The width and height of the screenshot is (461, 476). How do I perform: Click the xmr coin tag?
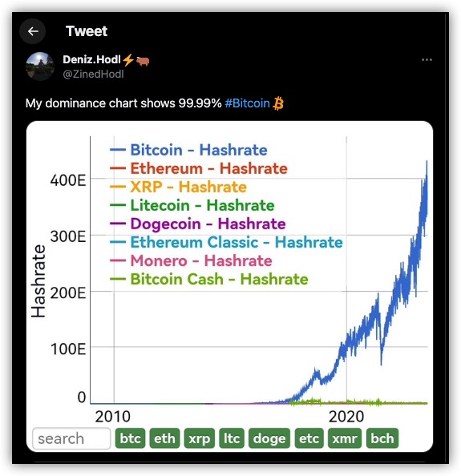point(345,438)
